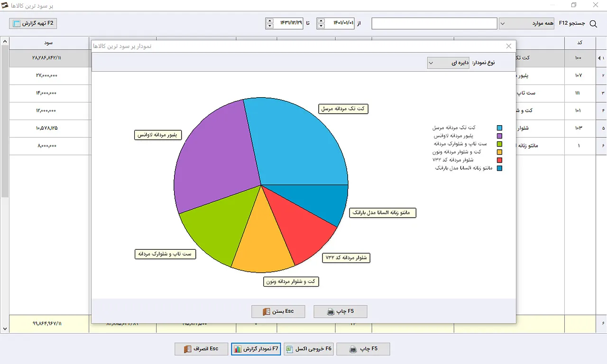The image size is (607, 364).
Task: Expand the همه موارد search filter dropdown
Action: click(x=526, y=23)
